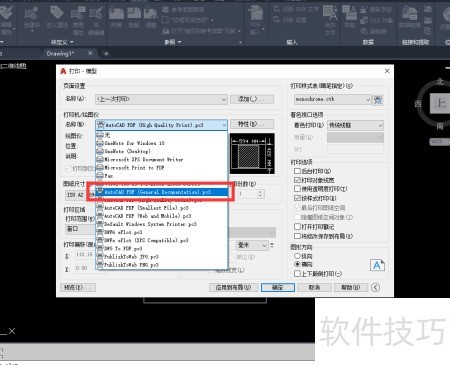Close Drawing1 tab
450x365 pixels.
coord(90,53)
